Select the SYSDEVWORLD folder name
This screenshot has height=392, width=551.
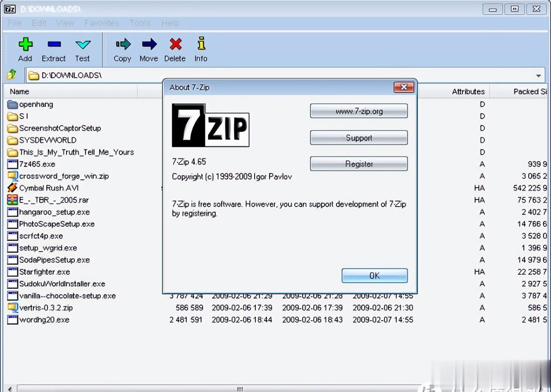pyautogui.click(x=48, y=140)
